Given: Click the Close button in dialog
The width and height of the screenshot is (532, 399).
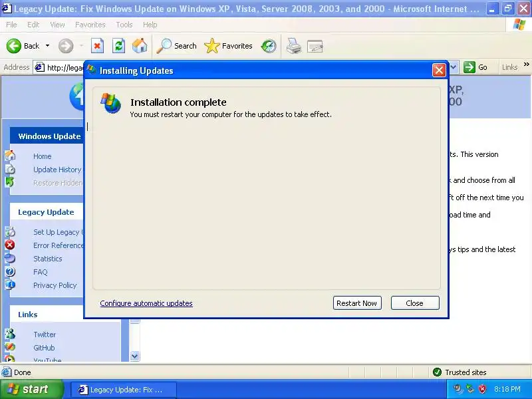Looking at the screenshot, I should click(415, 303).
